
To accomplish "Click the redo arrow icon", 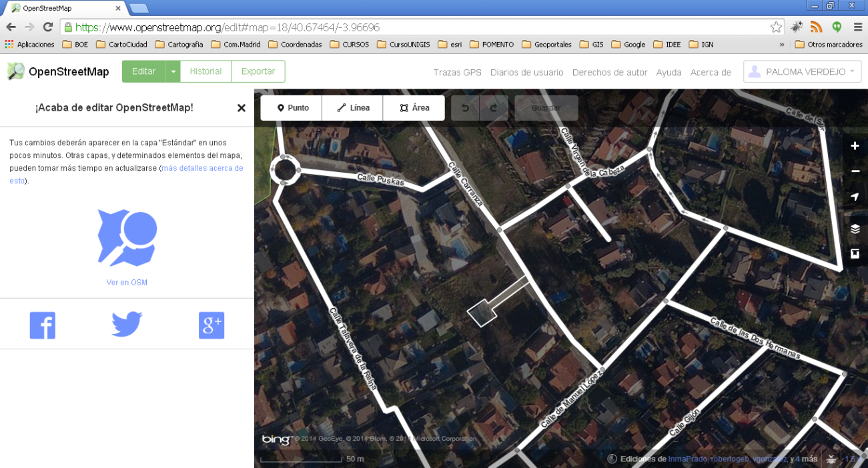I will [x=494, y=107].
